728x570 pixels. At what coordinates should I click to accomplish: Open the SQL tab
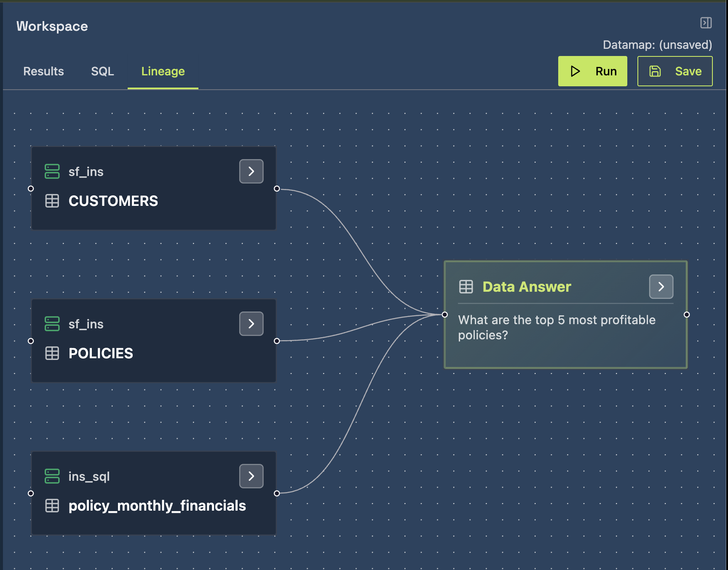pos(102,71)
